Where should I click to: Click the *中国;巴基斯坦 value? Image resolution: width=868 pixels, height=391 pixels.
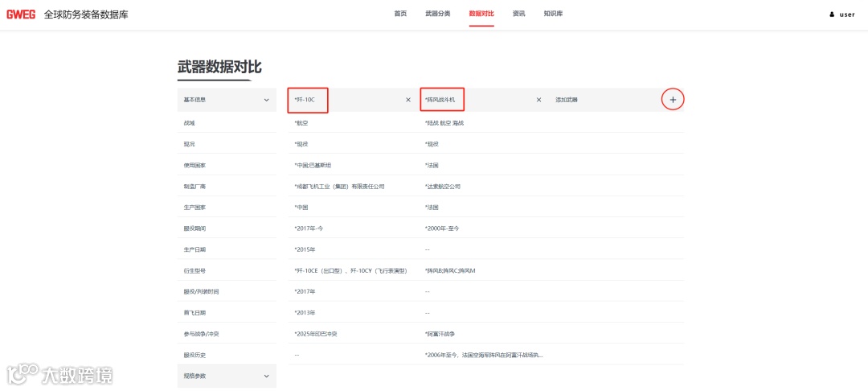[313, 165]
